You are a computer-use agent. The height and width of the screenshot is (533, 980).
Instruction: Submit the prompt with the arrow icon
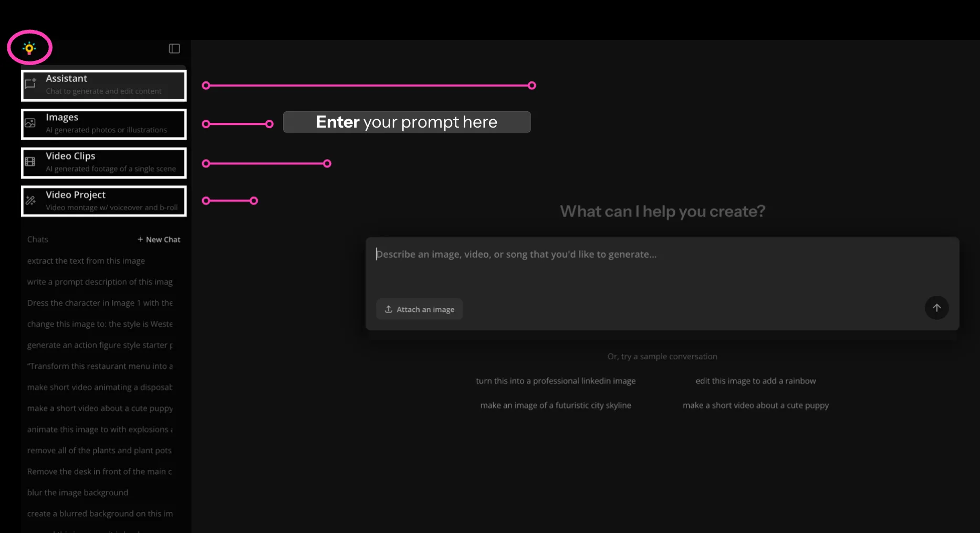[x=937, y=308]
